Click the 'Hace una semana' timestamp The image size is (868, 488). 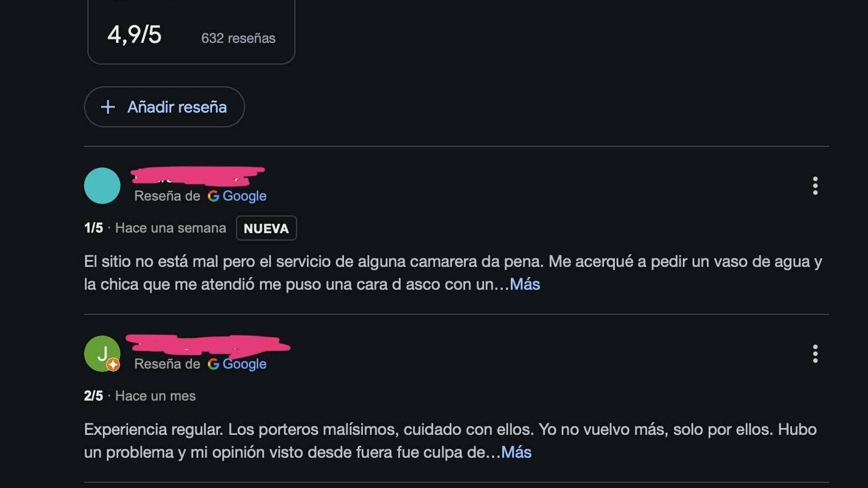point(170,228)
